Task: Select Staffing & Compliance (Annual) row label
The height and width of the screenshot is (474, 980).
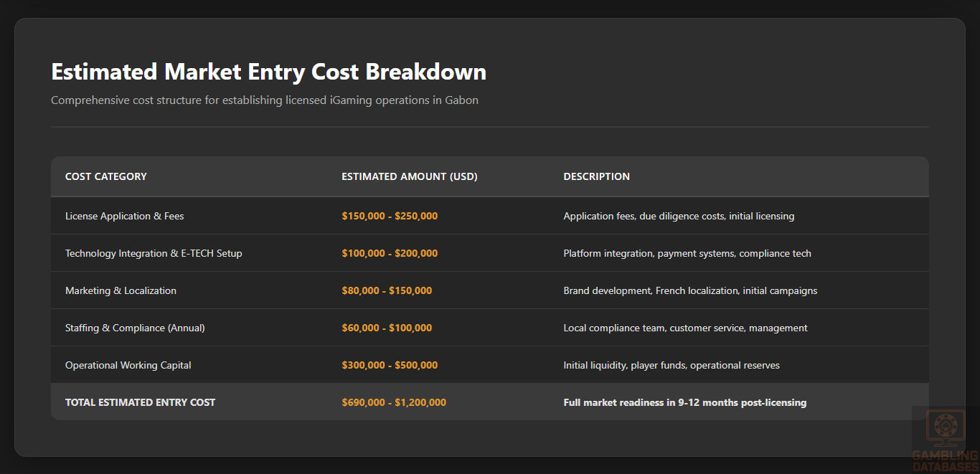Action: point(135,328)
